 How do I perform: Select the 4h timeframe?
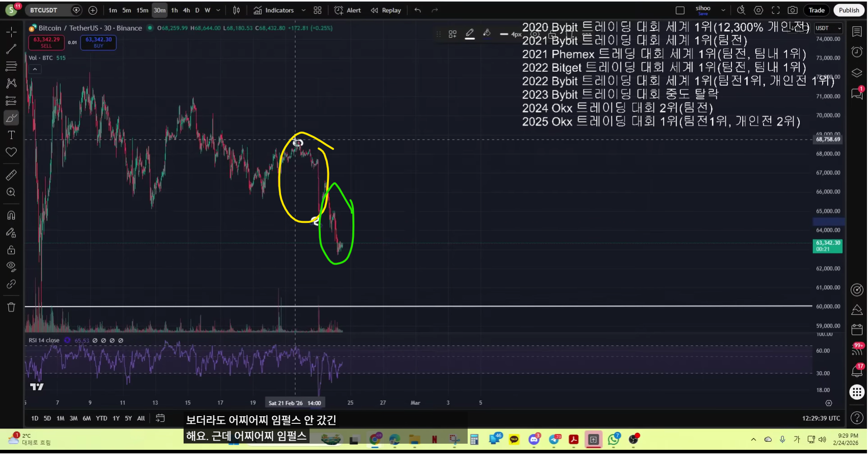click(187, 10)
